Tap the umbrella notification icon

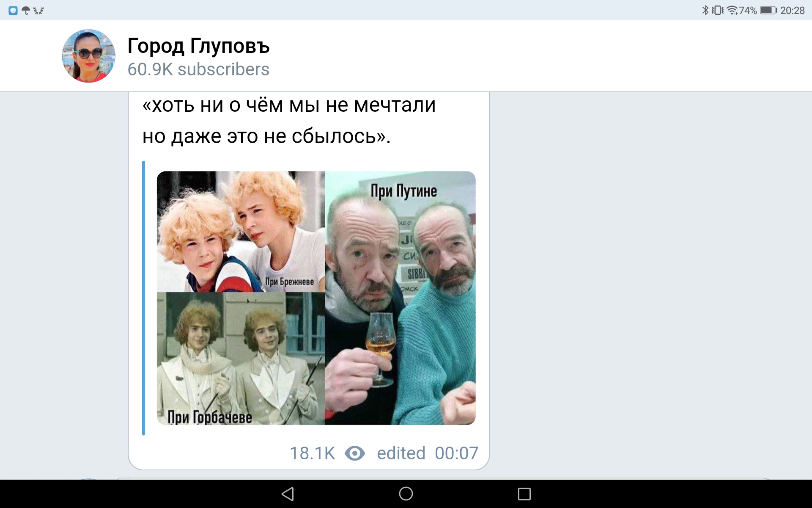26,11
